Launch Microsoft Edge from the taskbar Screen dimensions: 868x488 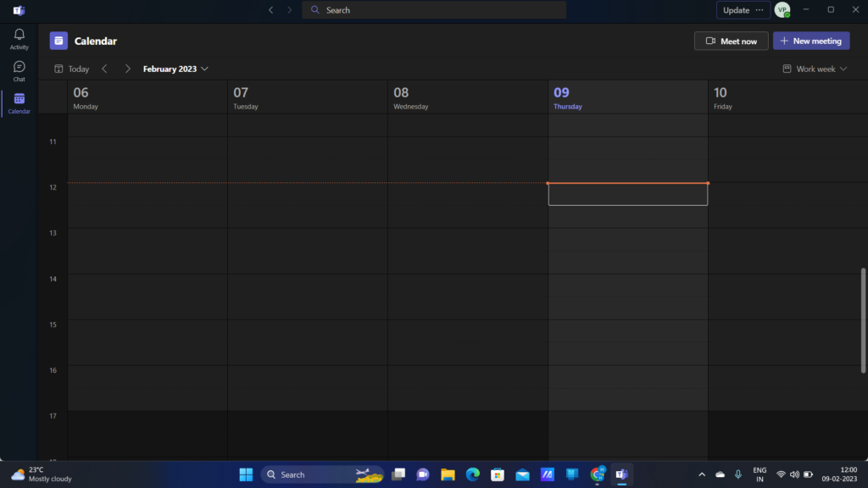coord(473,474)
